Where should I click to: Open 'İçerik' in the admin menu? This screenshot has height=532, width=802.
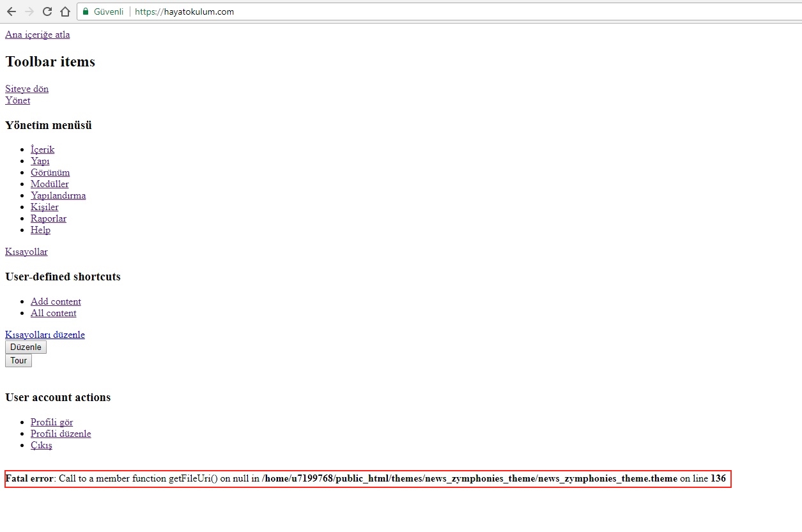tap(43, 149)
